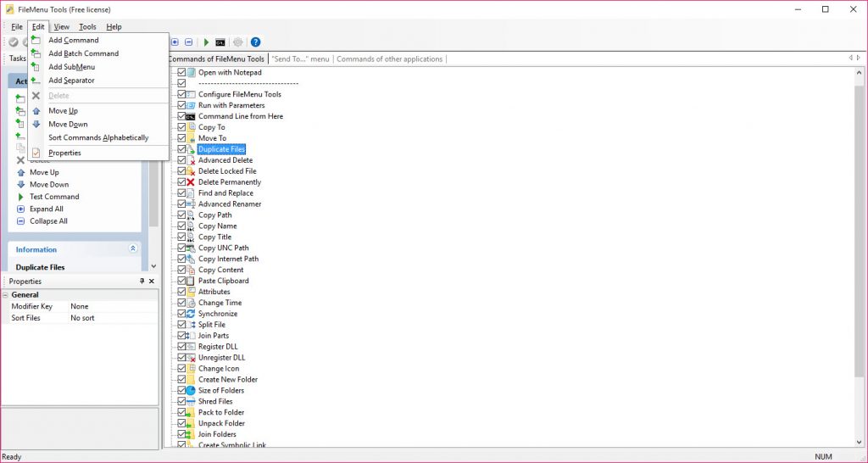Click the tab scroll right arrow
Screen dimensions: 868x463
859,59
